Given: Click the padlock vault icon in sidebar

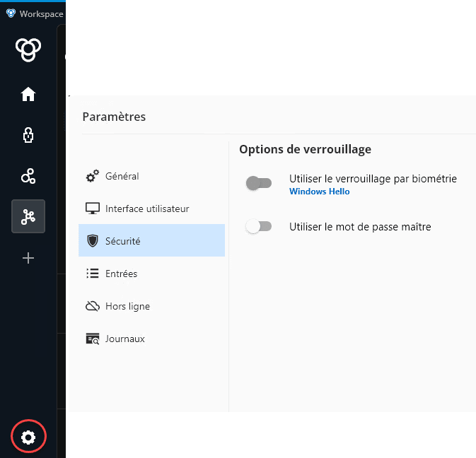Looking at the screenshot, I should [28, 135].
